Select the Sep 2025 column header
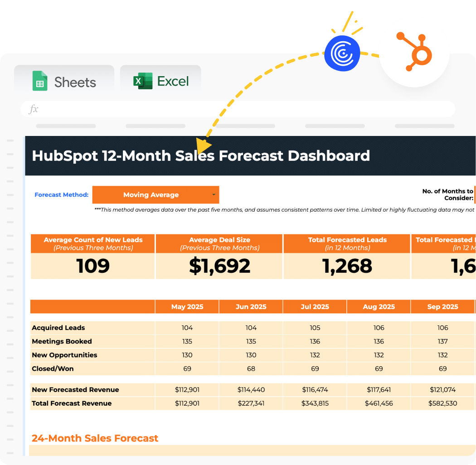 click(x=442, y=307)
